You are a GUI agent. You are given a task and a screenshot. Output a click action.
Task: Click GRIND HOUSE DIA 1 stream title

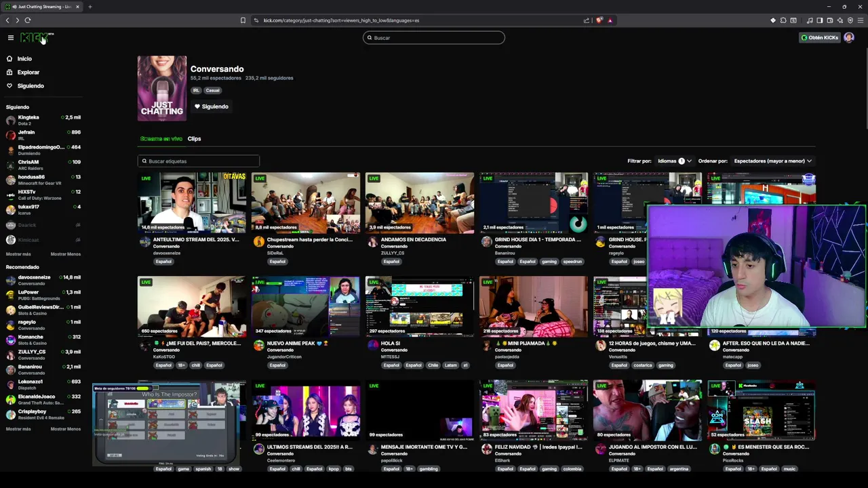[538, 240]
